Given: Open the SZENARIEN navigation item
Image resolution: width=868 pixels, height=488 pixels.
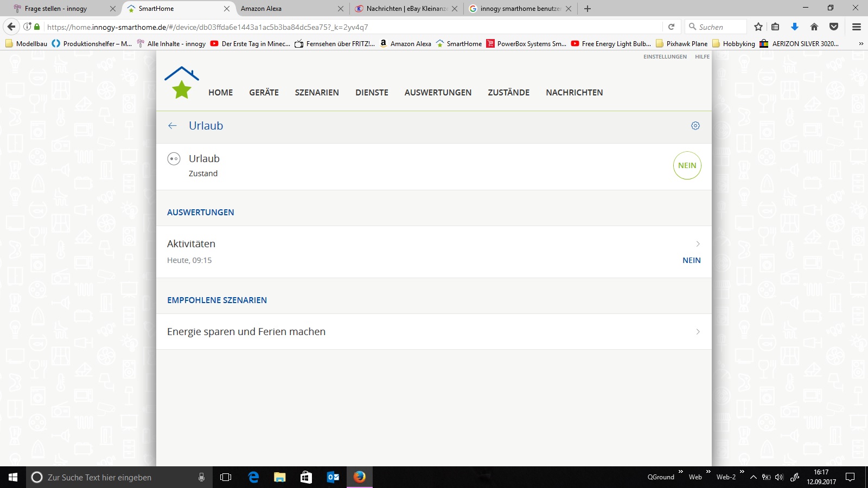Looking at the screenshot, I should [x=317, y=93].
